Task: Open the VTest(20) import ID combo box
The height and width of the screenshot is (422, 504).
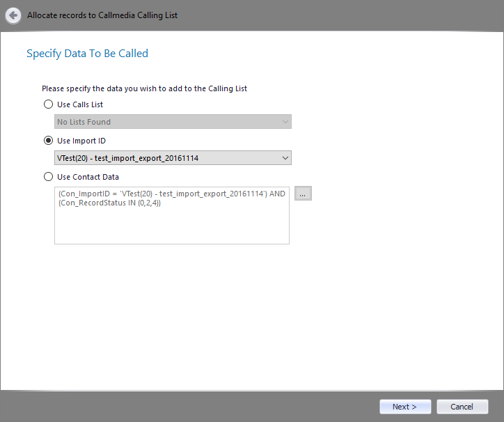Action: click(173, 158)
